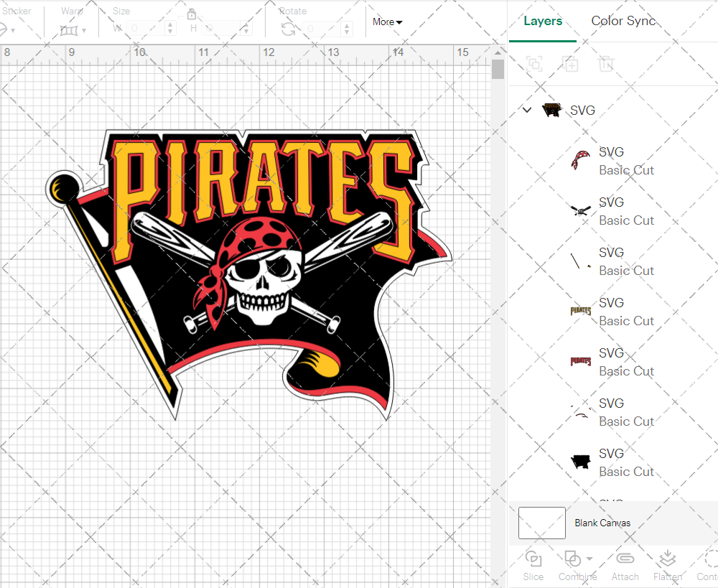
Task: Click the Blank Canvas label
Action: tap(602, 523)
